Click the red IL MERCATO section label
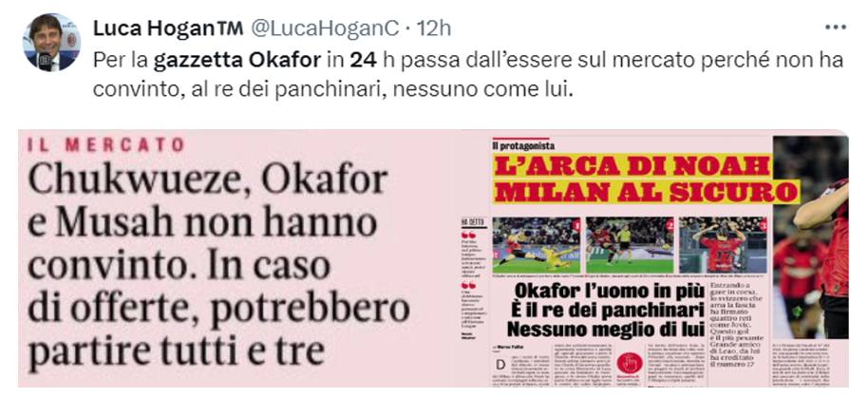 click(x=105, y=145)
